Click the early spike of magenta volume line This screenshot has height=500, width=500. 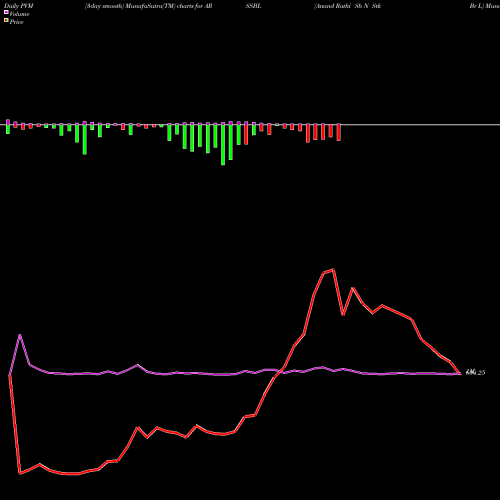click(x=20, y=335)
